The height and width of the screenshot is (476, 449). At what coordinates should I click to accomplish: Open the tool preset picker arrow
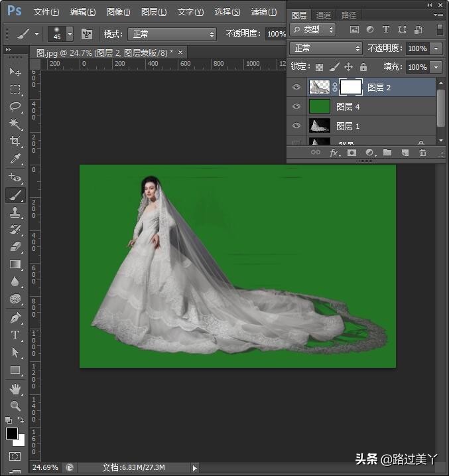(x=36, y=34)
